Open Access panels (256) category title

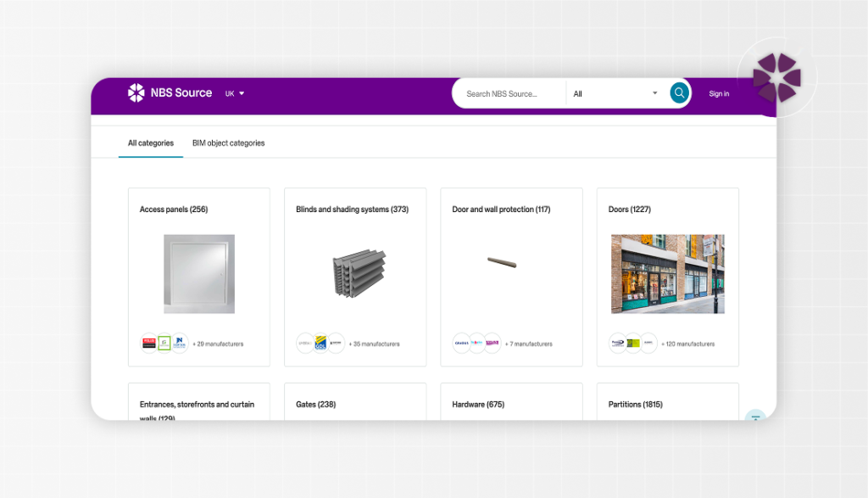point(174,210)
